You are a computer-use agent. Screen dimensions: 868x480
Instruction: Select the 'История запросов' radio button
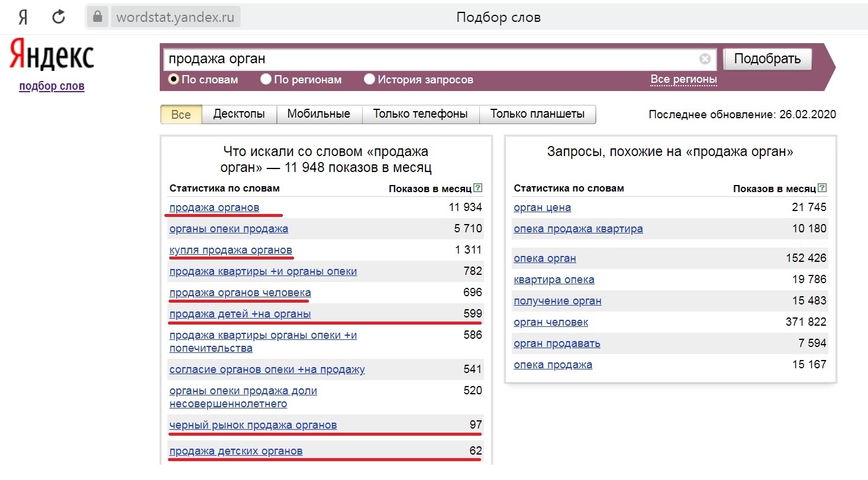(370, 79)
